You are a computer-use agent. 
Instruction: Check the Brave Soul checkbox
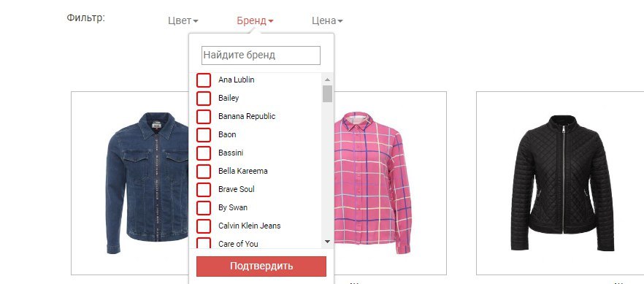[203, 189]
